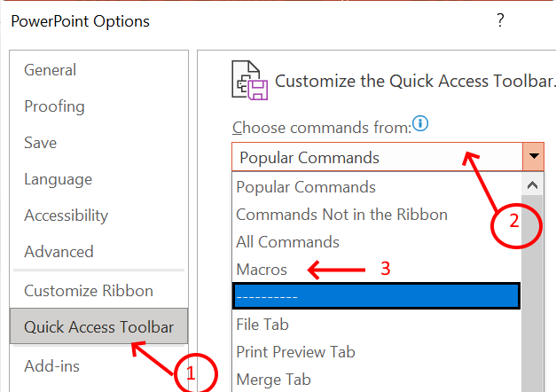The image size is (556, 392).
Task: Open the General options category
Action: tap(50, 70)
